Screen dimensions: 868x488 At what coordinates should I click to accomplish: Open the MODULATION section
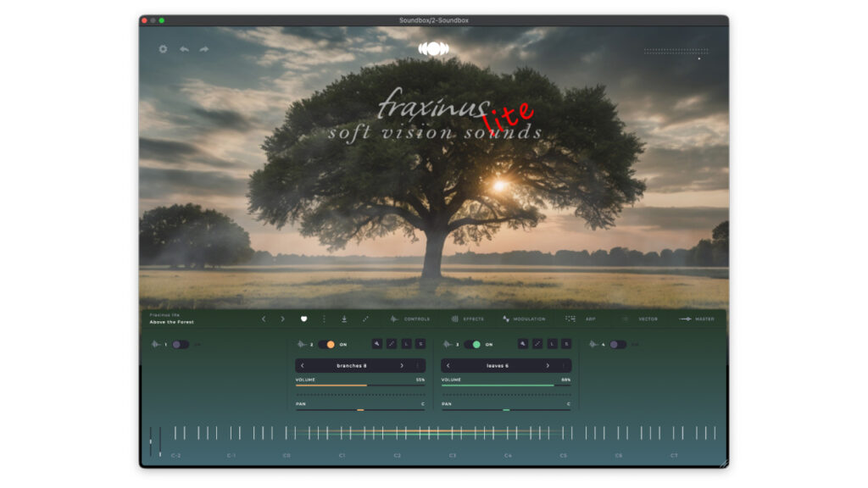[x=530, y=319]
